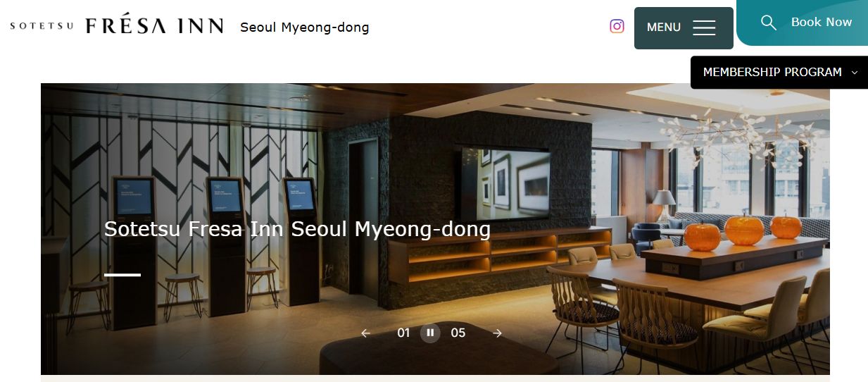
Task: Open the Instagram icon link
Action: 617,27
